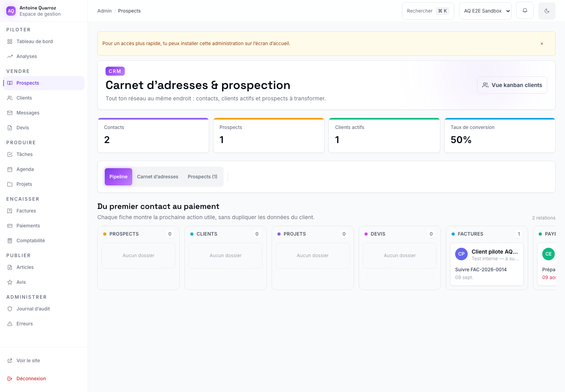Switch to the Carnet d'adresses tab
Viewport: 565px width, 392px height.
158,177
